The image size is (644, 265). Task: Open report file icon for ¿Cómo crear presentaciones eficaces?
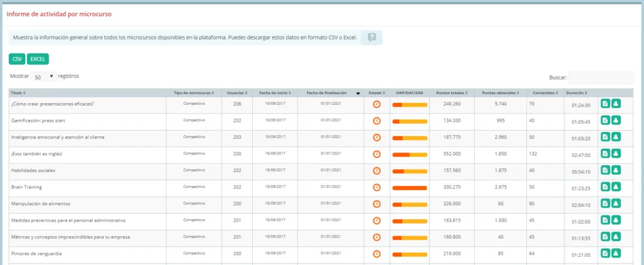coord(605,104)
